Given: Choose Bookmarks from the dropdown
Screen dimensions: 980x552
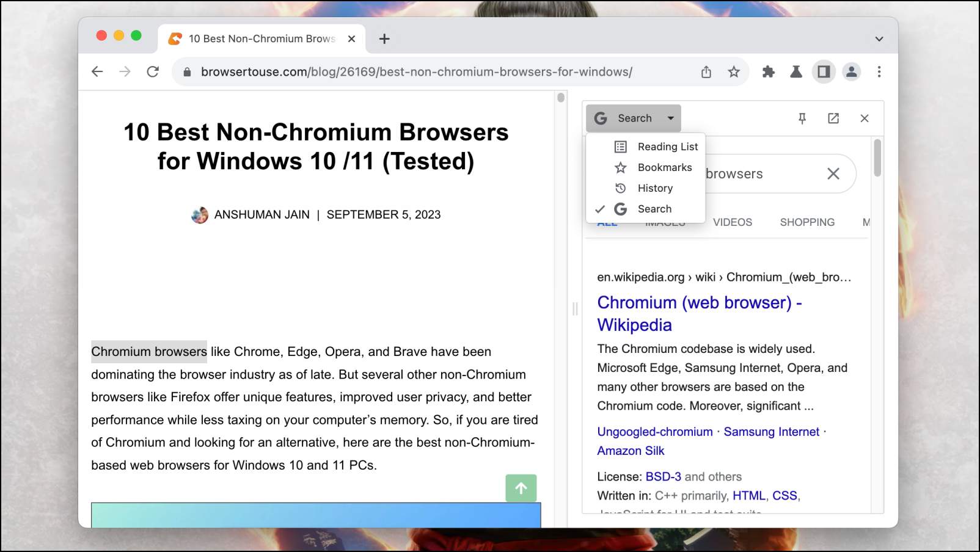Looking at the screenshot, I should [x=646, y=167].
